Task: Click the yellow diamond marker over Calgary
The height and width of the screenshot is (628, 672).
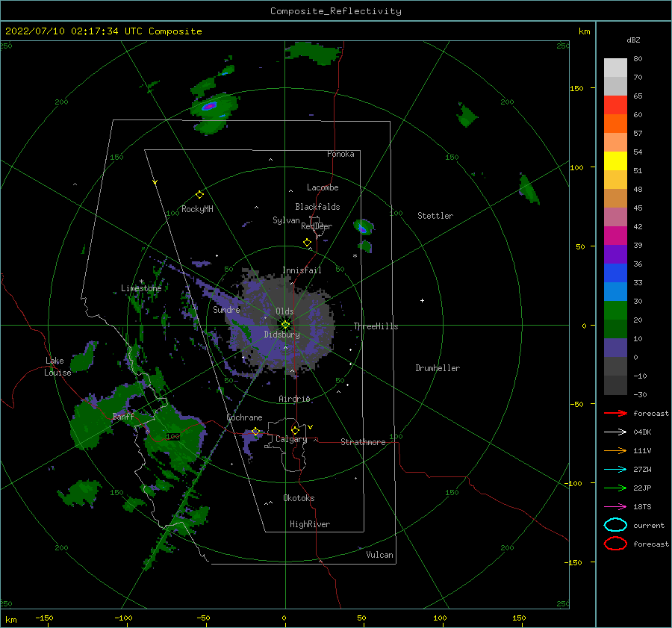Action: coord(295,430)
